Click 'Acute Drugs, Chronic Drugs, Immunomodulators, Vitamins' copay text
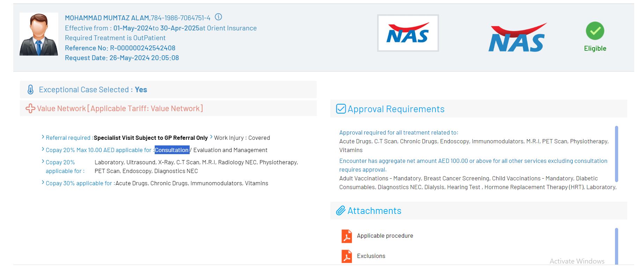Viewport: 644px width, 266px height. 192,183
